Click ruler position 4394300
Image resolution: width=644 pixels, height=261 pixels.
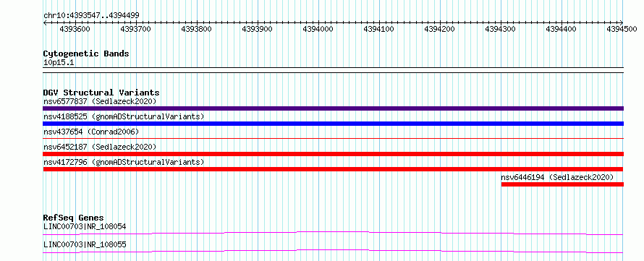click(500, 29)
